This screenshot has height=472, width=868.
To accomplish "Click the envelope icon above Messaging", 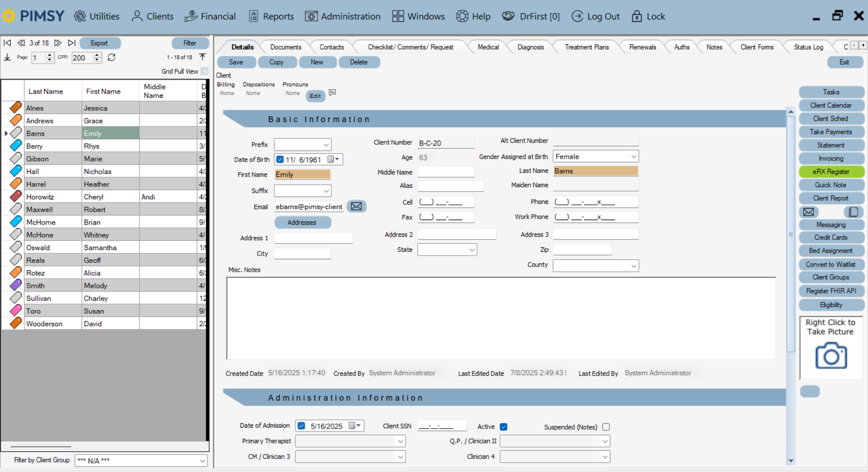I will [x=809, y=212].
